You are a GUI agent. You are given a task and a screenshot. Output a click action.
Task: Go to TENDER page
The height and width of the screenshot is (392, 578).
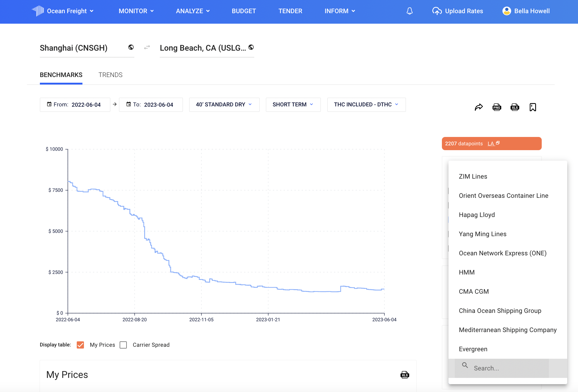coord(290,11)
